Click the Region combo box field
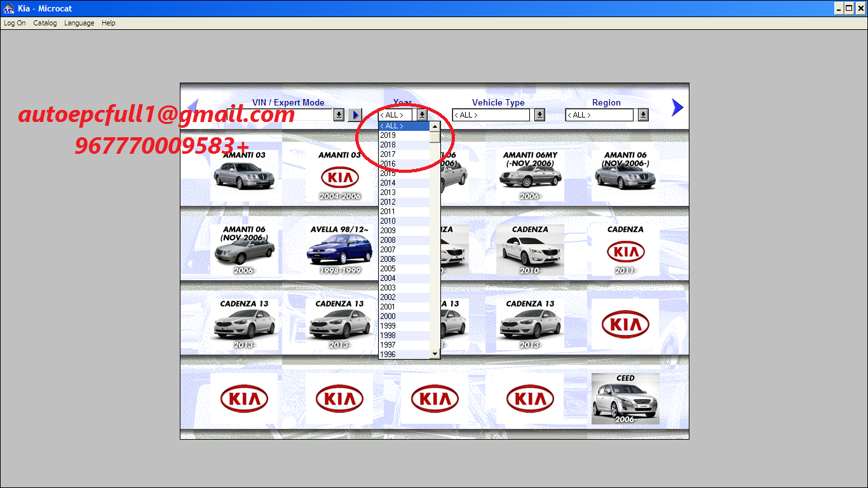This screenshot has width=868, height=488. tap(599, 115)
